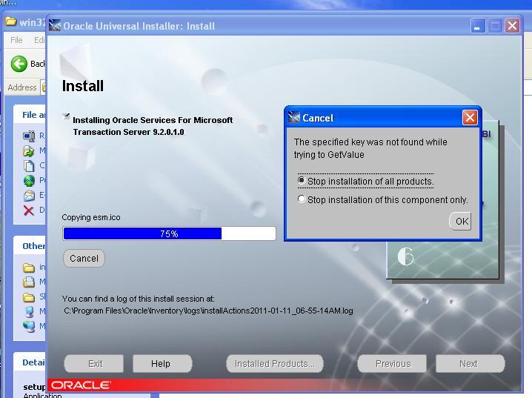Viewport: 532px width, 398px height.
Task: Open installer Help
Action: point(162,364)
